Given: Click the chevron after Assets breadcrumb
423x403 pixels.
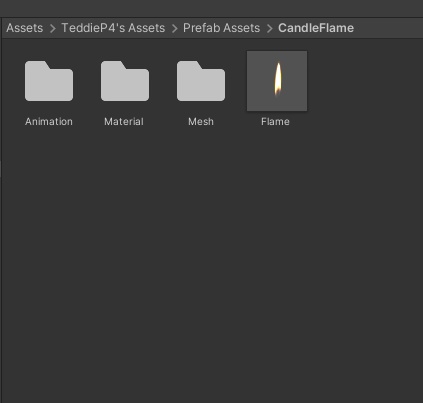Looking at the screenshot, I should (x=52, y=28).
